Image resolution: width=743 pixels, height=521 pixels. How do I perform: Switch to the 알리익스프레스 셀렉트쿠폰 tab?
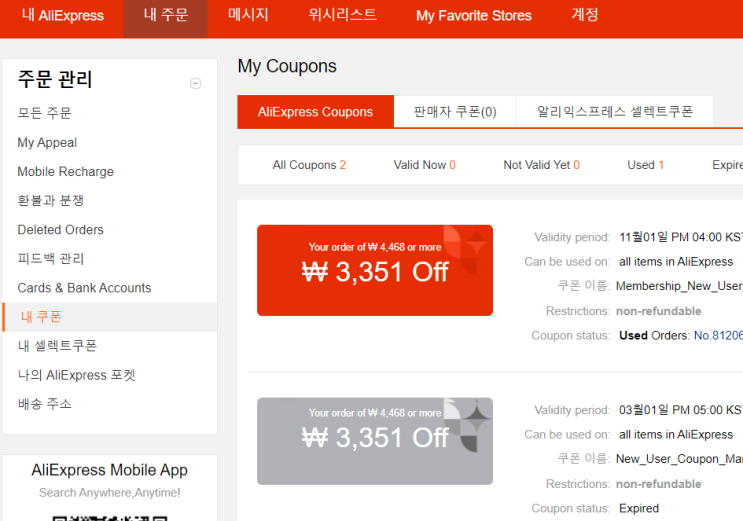(x=615, y=112)
